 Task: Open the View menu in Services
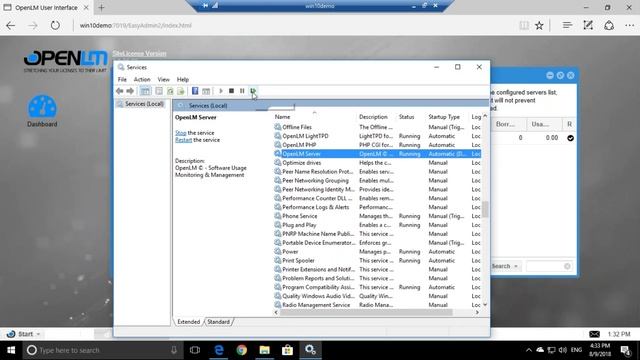[164, 79]
